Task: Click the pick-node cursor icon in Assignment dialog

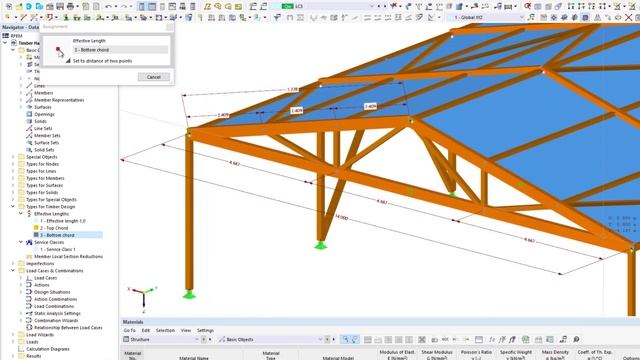Action: tap(59, 51)
